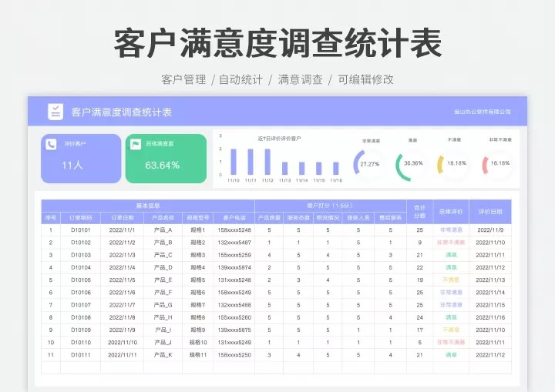Click the flag icon on the 总体满意度 card
This screenshot has height=392, width=555.
(x=136, y=144)
